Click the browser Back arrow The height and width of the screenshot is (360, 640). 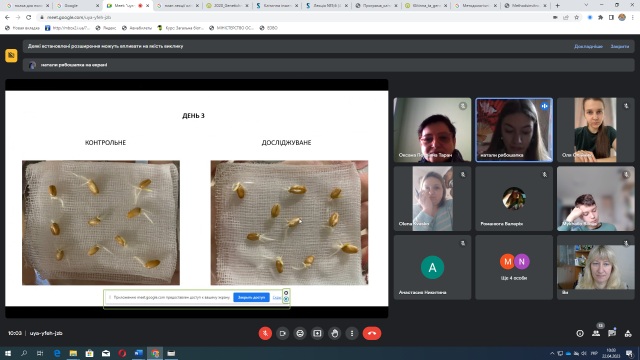pyautogui.click(x=7, y=18)
